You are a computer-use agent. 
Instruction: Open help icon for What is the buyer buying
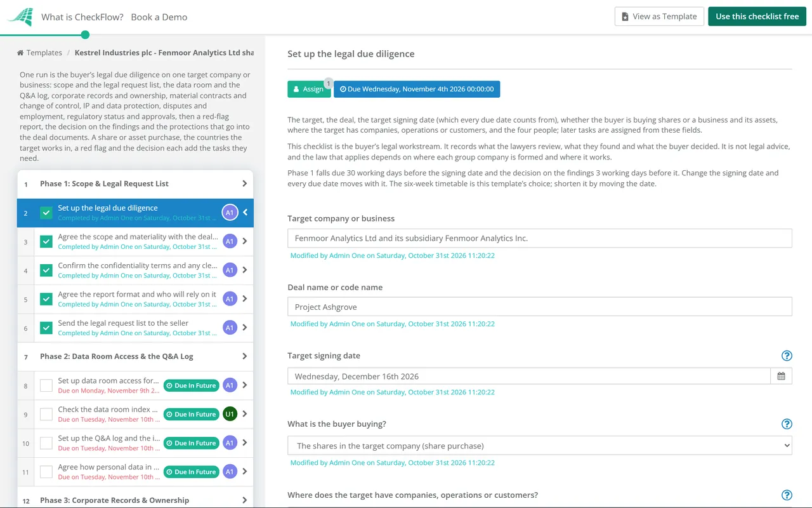(787, 424)
